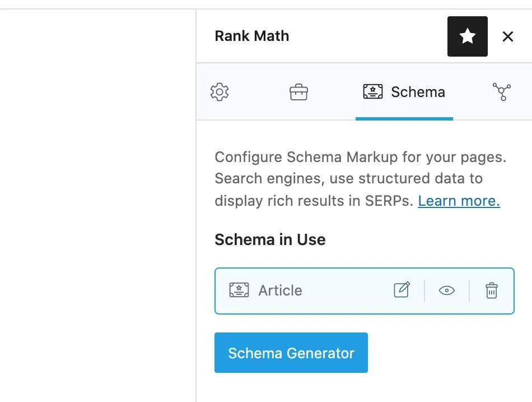Switch to the Schema tab
The height and width of the screenshot is (402, 532).
point(404,91)
